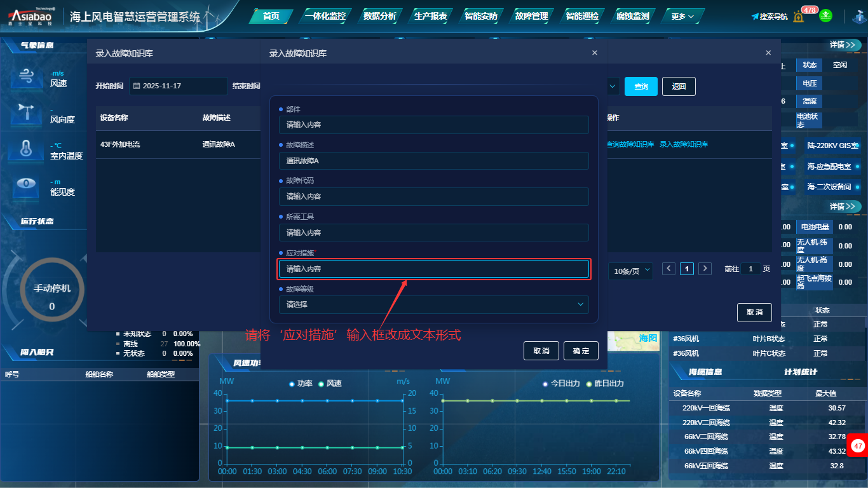Click the wind turbine icon at top right
The height and width of the screenshot is (488, 868).
click(x=857, y=17)
